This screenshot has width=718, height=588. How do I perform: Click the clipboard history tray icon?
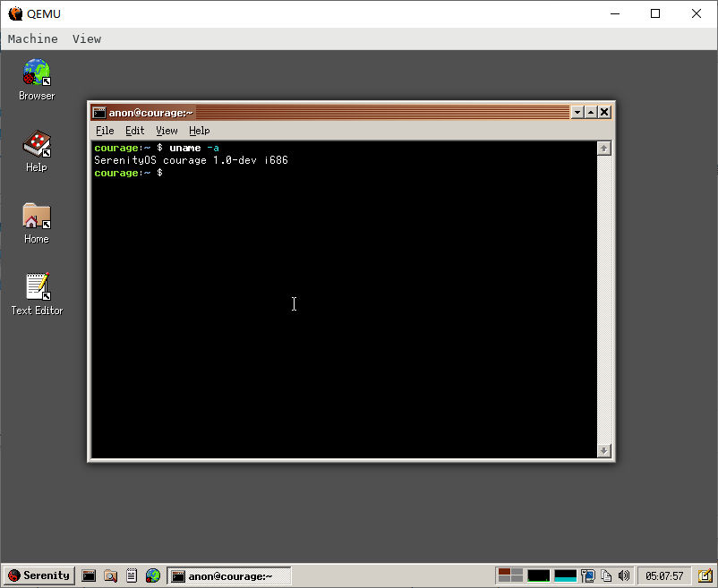[x=606, y=575]
